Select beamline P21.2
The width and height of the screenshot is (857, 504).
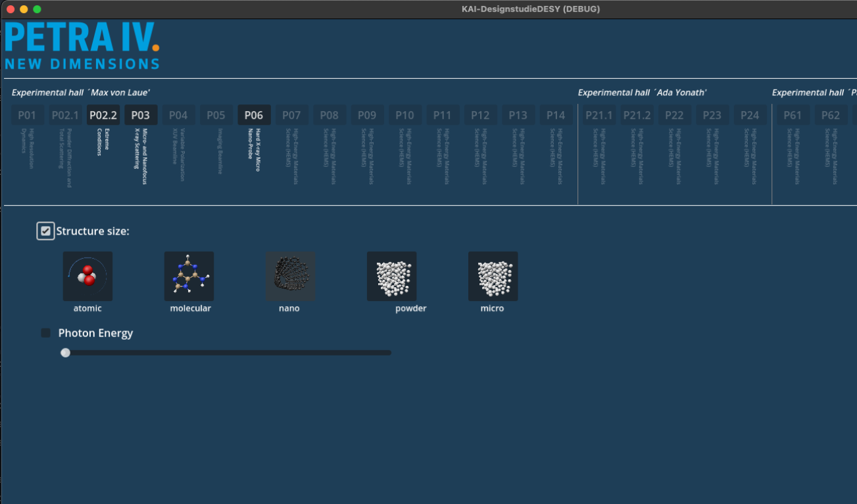[x=637, y=115]
